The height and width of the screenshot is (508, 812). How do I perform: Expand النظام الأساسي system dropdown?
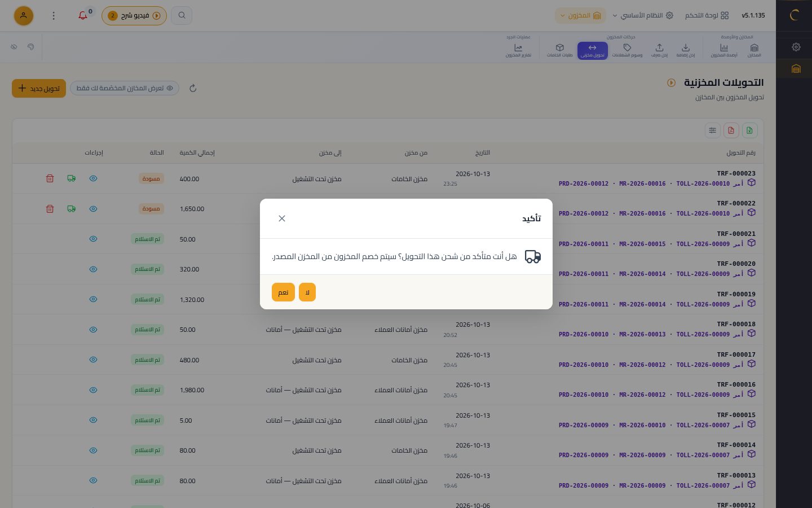tap(643, 16)
